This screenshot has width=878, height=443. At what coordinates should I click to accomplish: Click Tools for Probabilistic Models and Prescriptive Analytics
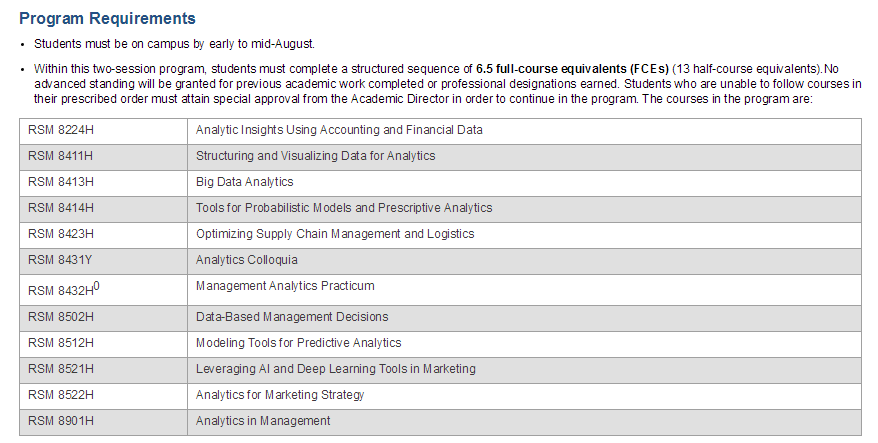point(344,208)
